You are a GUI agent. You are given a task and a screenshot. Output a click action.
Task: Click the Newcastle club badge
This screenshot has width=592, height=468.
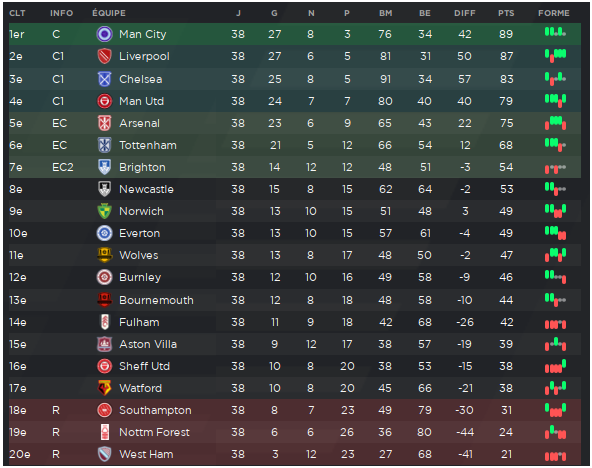[x=105, y=189]
